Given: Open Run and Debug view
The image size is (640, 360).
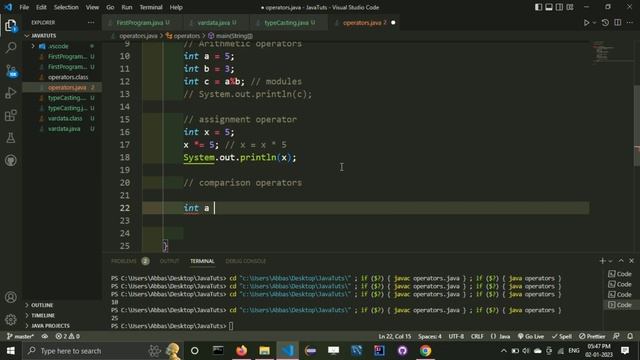Looking at the screenshot, I should (x=11, y=93).
